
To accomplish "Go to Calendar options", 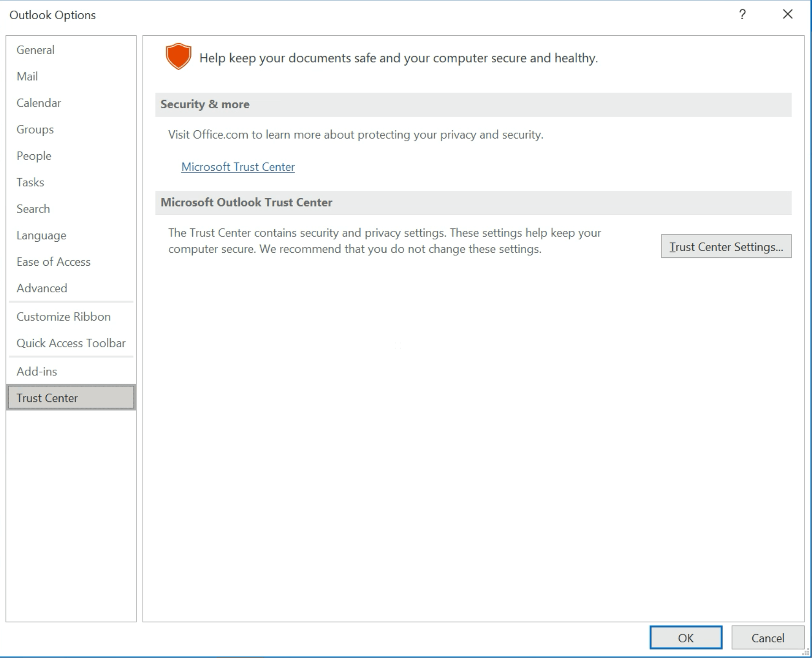I will [71, 103].
